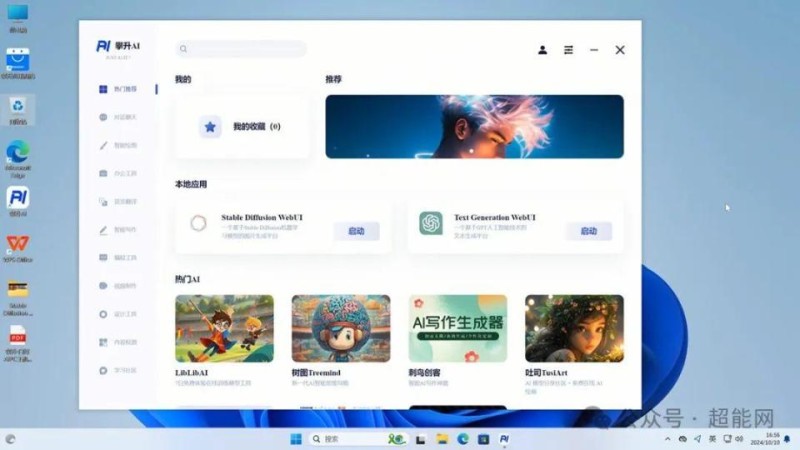Open the PDF file on desktop
Screen dimensions: 800x450
click(18, 344)
